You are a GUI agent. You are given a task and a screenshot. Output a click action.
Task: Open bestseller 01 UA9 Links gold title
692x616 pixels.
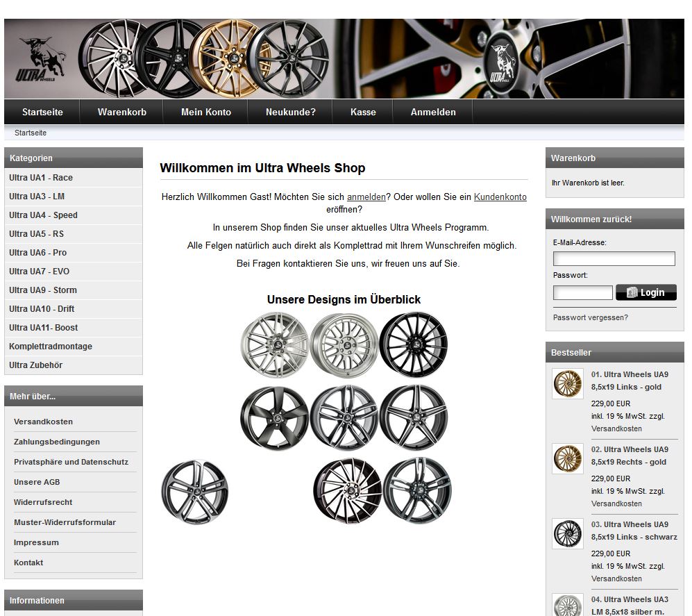(630, 381)
